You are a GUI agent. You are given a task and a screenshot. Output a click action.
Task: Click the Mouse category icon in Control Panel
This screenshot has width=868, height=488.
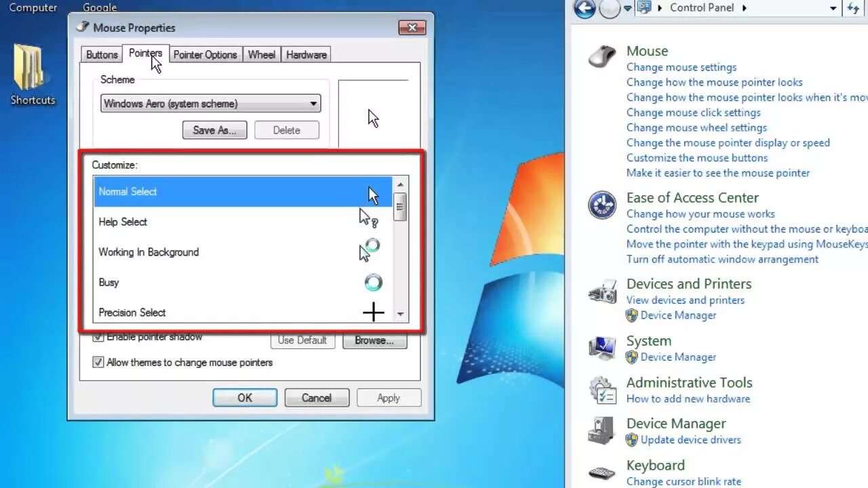pyautogui.click(x=601, y=56)
